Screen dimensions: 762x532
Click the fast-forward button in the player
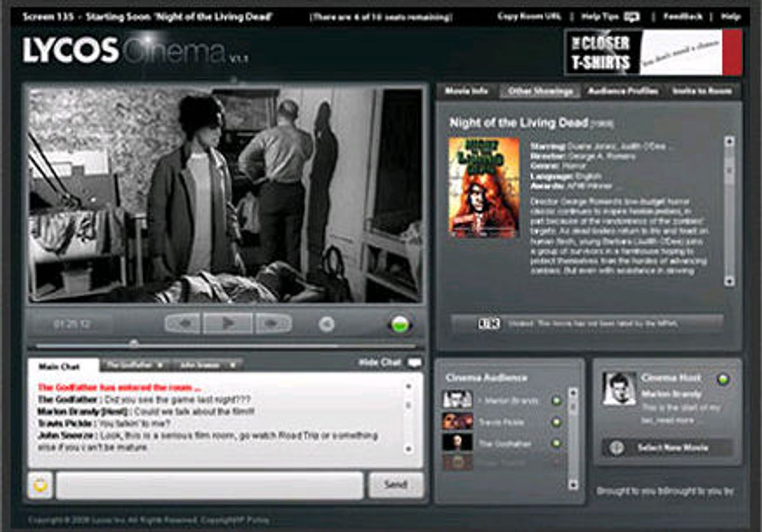pyautogui.click(x=273, y=324)
